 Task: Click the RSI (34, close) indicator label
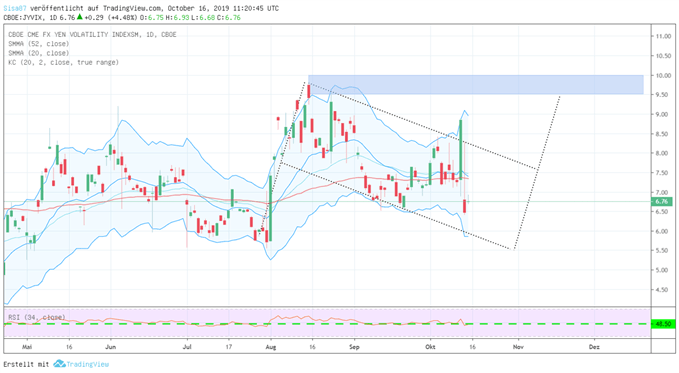[x=37, y=317]
